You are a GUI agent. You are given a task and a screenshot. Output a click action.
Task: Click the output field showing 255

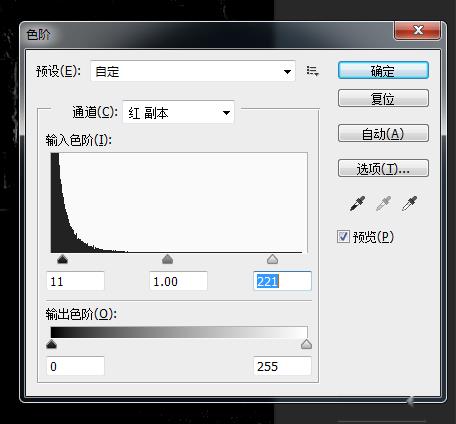click(282, 366)
